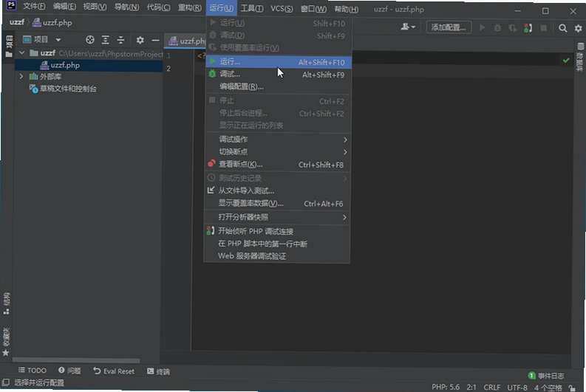Open the 代码(C) menu
Viewport: 586px width, 392px height.
158,7
